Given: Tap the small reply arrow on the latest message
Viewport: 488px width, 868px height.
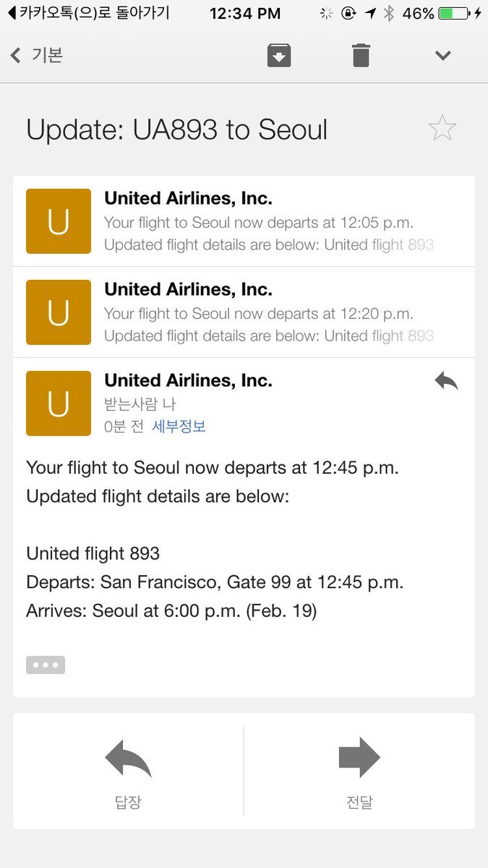Looking at the screenshot, I should 446,381.
